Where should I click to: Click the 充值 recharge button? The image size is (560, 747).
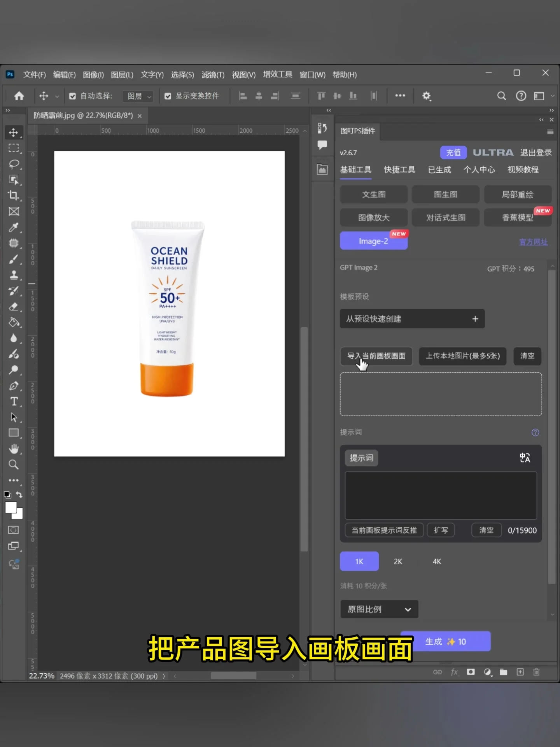[x=453, y=153]
